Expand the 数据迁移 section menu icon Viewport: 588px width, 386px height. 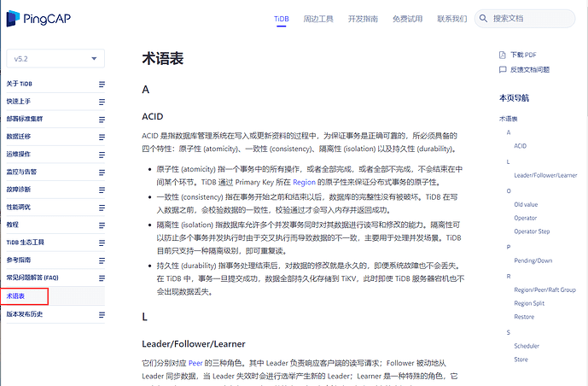102,137
